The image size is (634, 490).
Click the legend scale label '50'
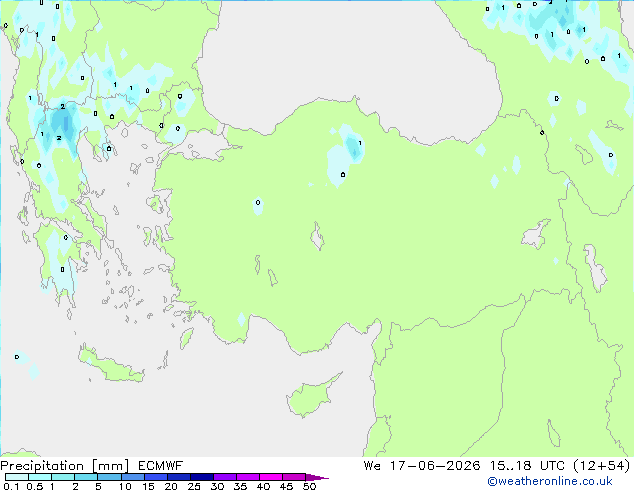[309, 486]
